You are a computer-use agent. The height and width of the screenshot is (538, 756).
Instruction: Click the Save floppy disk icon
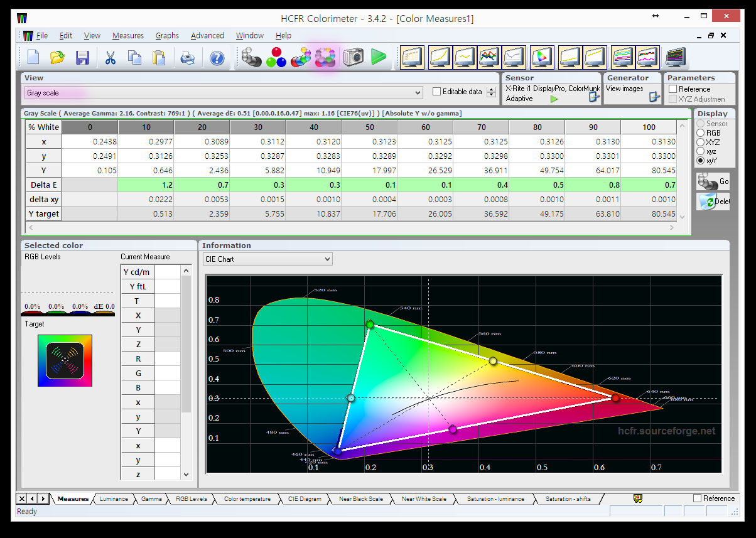(82, 58)
